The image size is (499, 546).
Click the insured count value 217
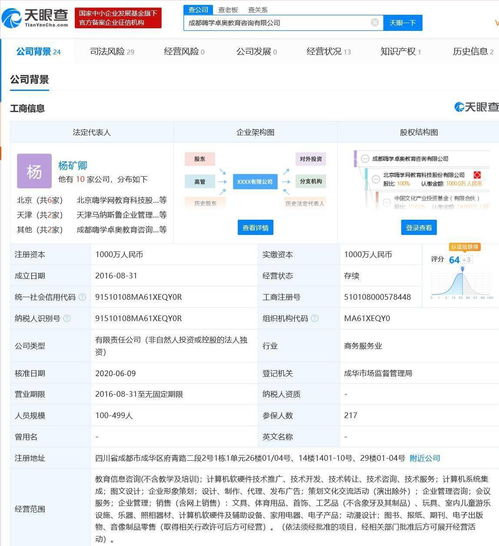[350, 415]
